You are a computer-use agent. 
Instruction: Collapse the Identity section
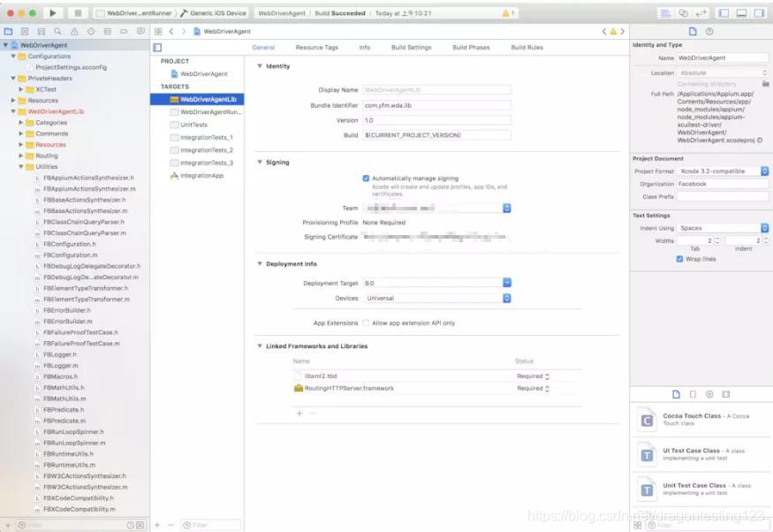(260, 66)
